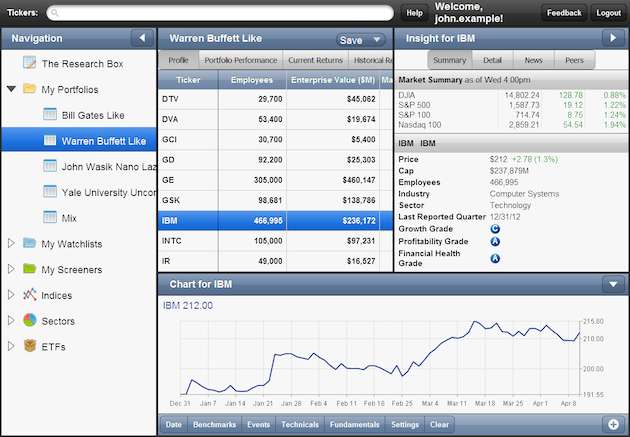630x437 pixels.
Task: Click the Indices line chart icon
Action: (x=29, y=294)
